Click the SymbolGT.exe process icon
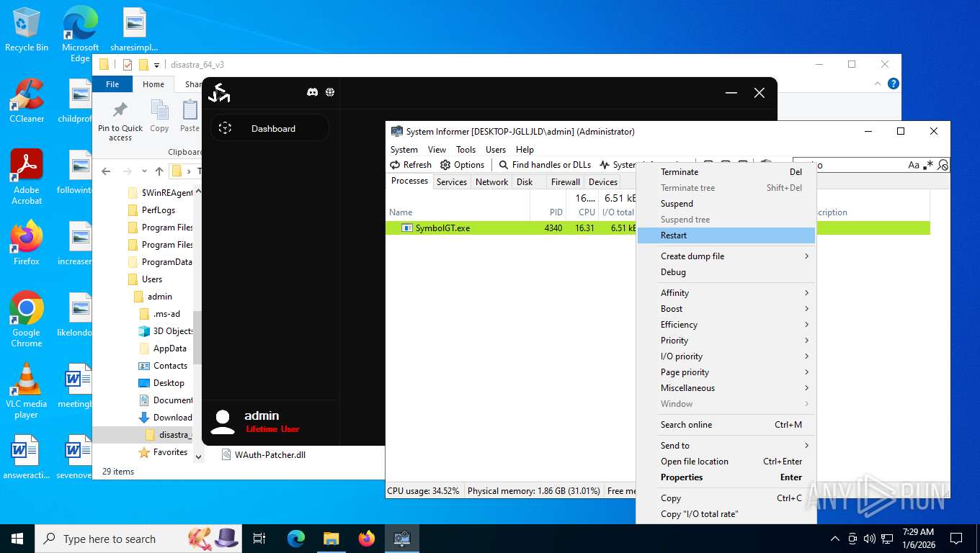The width and height of the screenshot is (980, 553). (407, 228)
